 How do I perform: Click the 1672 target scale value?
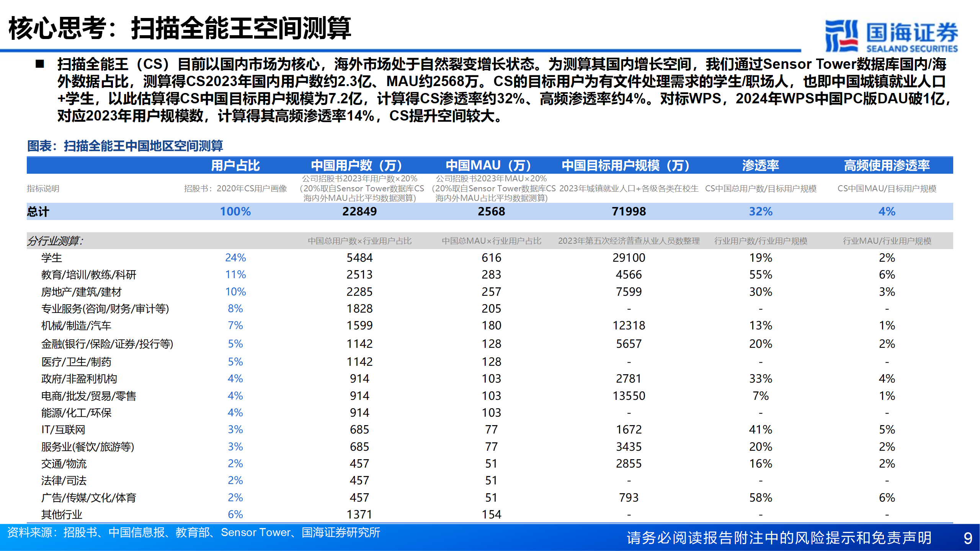[629, 430]
